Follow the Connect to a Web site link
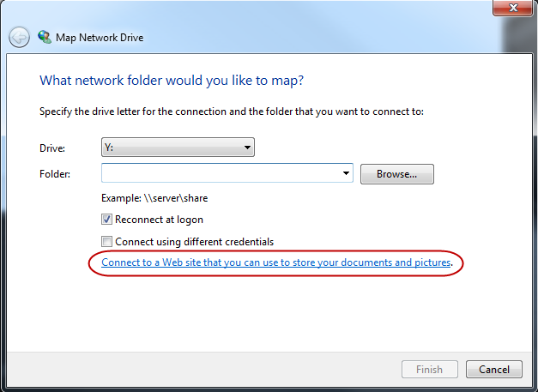Screen dimensions: 538x392 276,262
